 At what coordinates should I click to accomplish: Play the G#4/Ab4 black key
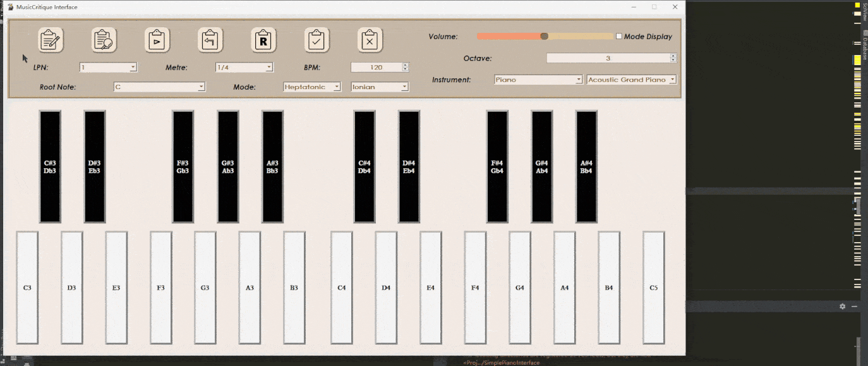542,167
